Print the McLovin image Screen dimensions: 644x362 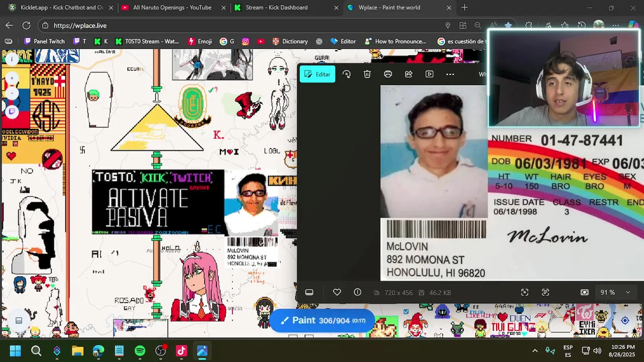click(x=388, y=74)
